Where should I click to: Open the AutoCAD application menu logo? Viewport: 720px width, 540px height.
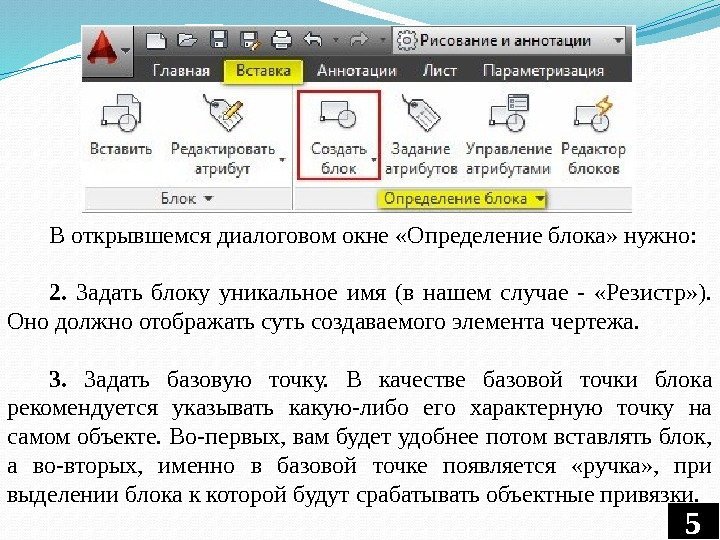pos(103,47)
